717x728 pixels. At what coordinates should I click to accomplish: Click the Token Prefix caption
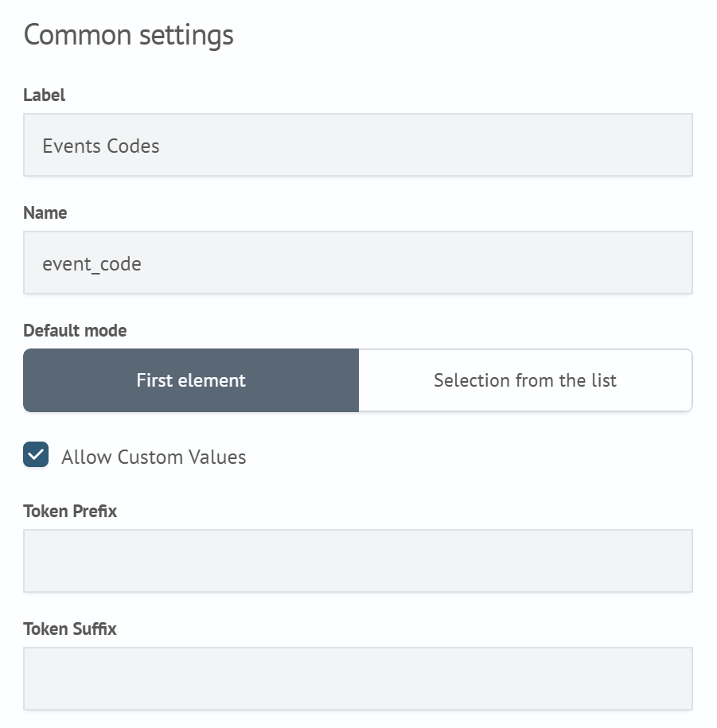[x=70, y=512]
